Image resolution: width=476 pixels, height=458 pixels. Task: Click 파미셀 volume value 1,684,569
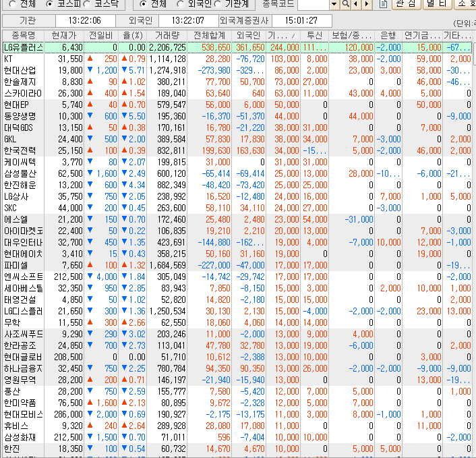click(x=167, y=266)
